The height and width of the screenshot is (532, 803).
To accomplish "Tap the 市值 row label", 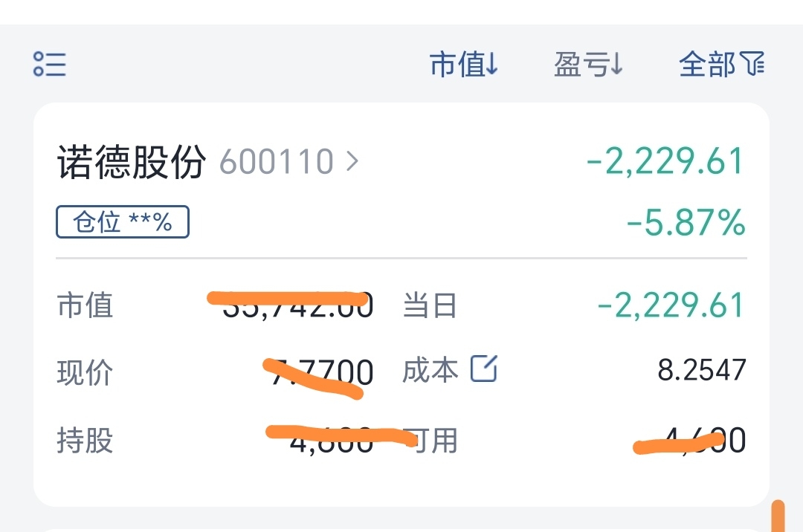I will pyautogui.click(x=85, y=305).
